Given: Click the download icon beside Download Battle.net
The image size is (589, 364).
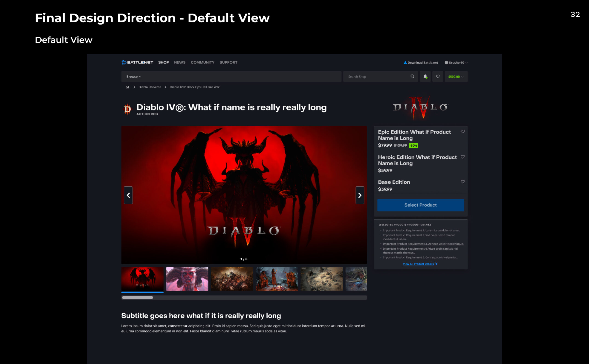Looking at the screenshot, I should 405,62.
